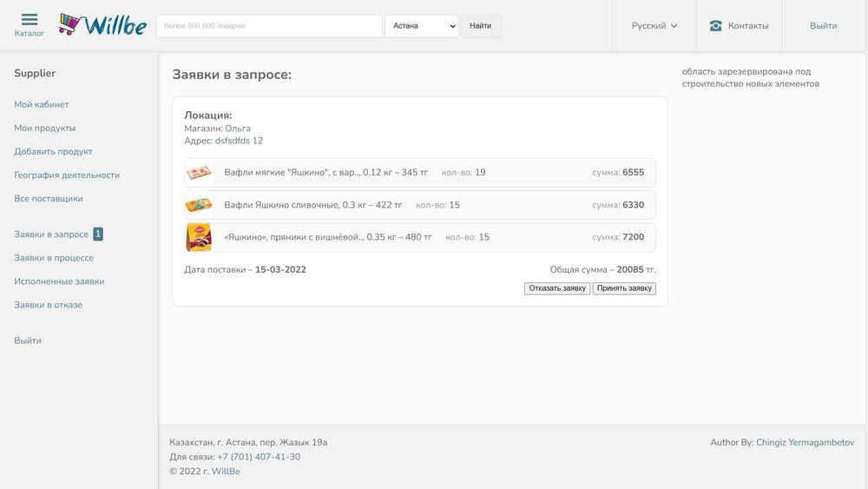Screen dimensions: 868x489
Task: Click the Willbe shopping cart logo
Action: click(x=103, y=25)
